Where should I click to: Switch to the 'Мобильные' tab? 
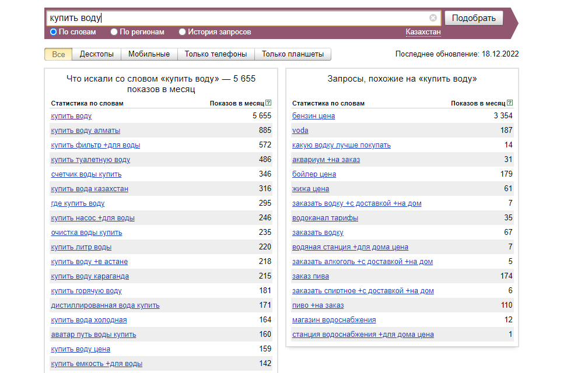point(149,54)
